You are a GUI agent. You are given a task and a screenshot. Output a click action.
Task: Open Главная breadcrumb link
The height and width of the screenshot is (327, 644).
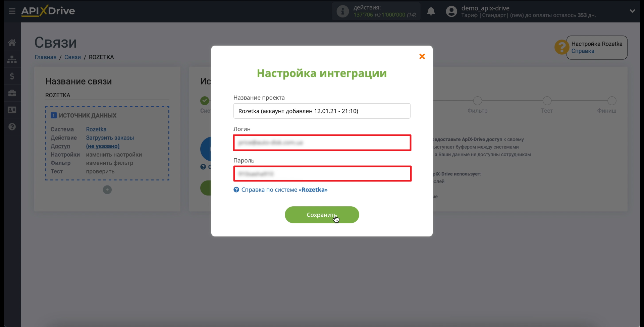(x=46, y=57)
